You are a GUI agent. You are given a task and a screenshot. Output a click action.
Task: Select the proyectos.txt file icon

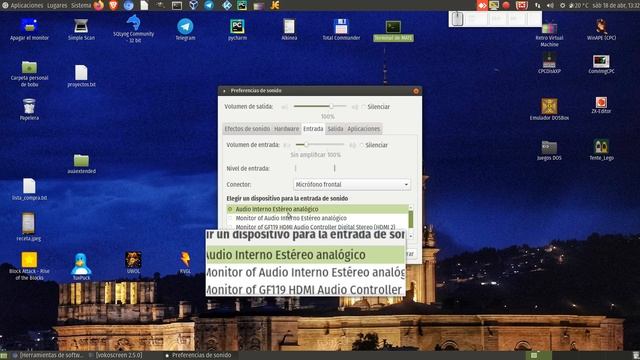(81, 76)
